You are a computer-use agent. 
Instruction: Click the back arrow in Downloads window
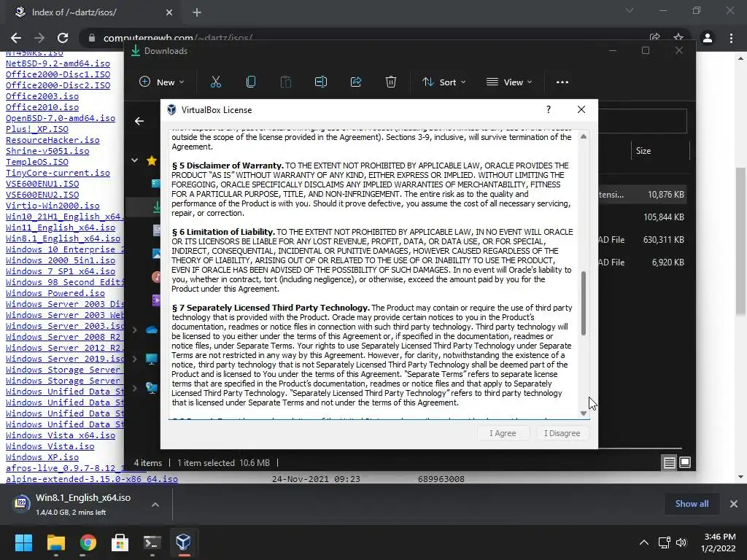[x=139, y=121]
